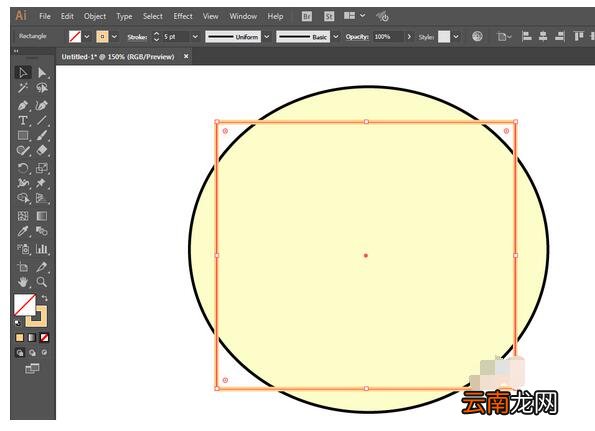Select the Width/Warp tool
The image size is (595, 431).
(x=23, y=183)
